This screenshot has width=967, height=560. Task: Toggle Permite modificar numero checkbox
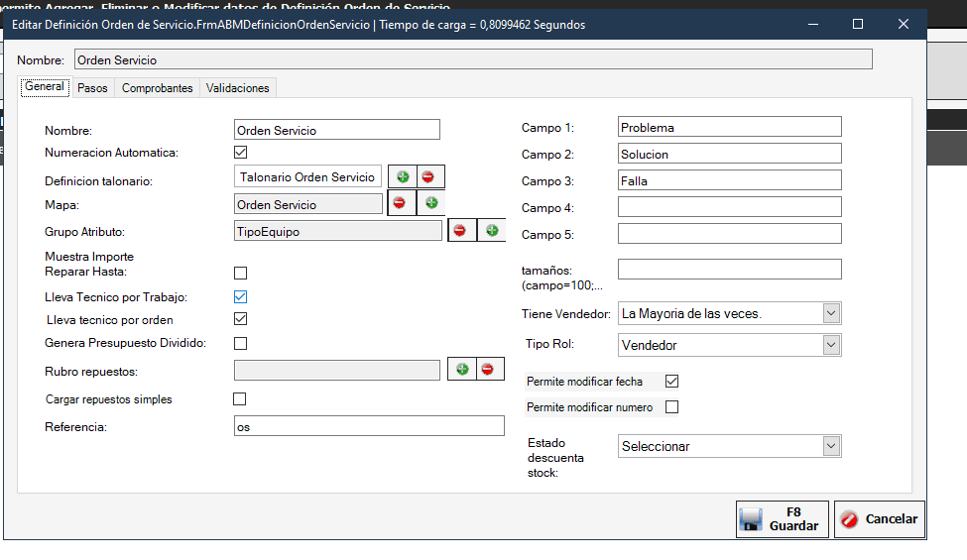(671, 407)
